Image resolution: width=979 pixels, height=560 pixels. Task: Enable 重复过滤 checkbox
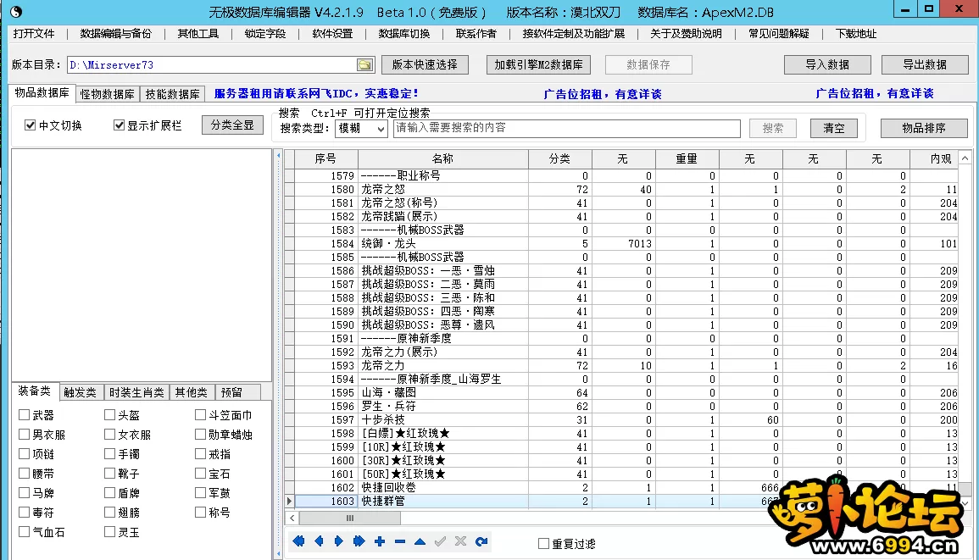click(x=543, y=544)
